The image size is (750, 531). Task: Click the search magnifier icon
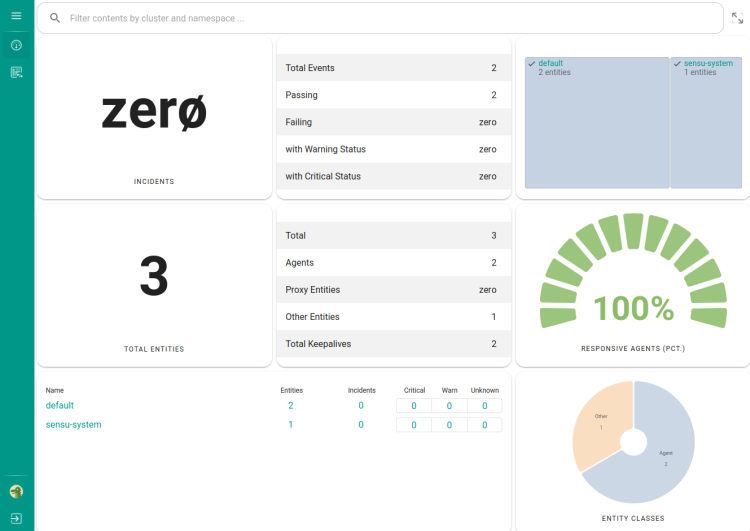(x=55, y=18)
